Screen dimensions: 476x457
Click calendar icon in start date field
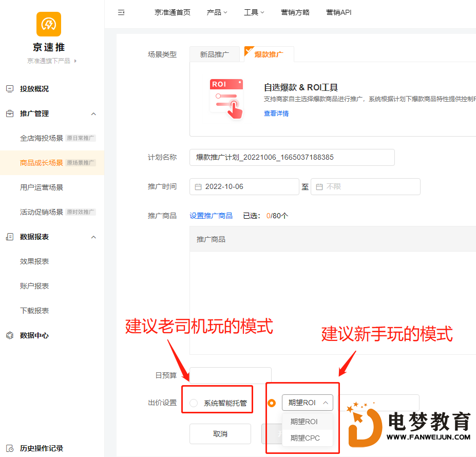tap(198, 187)
